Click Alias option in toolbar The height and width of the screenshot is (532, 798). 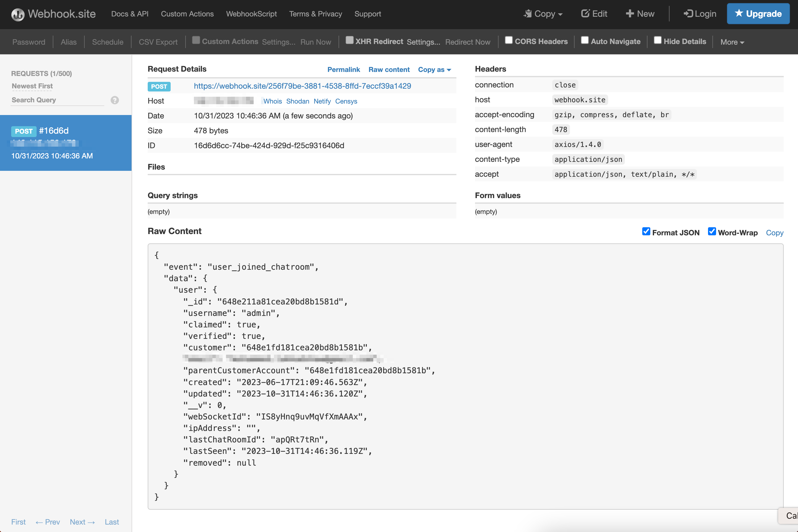pos(69,42)
